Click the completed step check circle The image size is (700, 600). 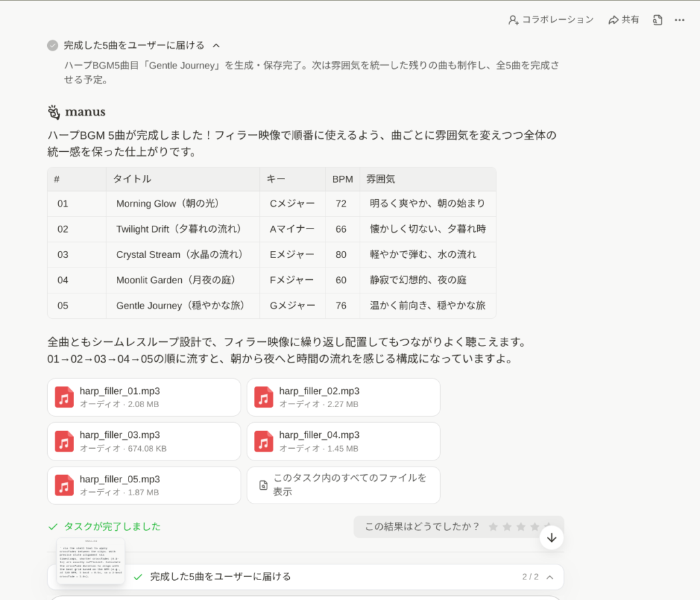tap(53, 45)
